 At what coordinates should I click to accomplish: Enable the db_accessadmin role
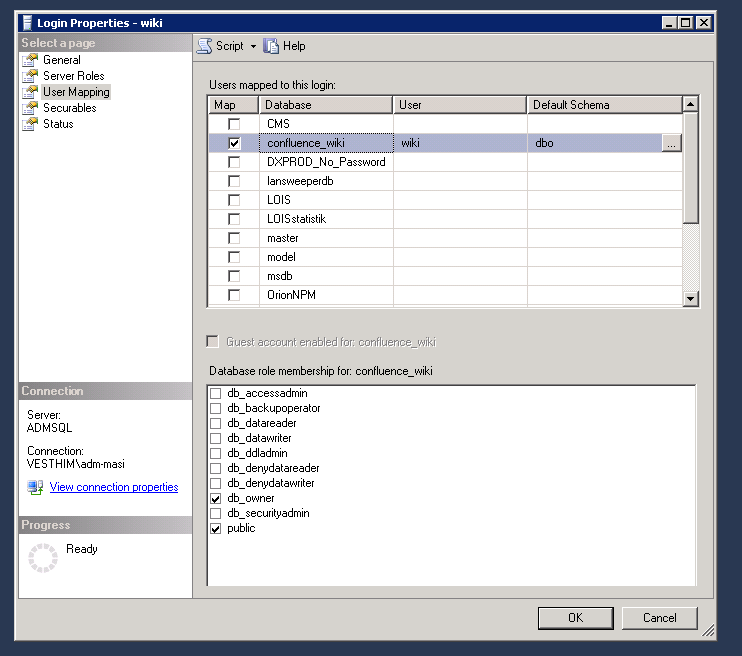pos(215,393)
